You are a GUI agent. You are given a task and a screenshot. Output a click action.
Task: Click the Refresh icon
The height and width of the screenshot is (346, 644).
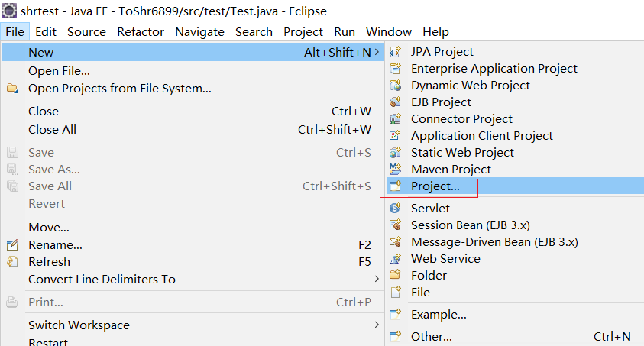12,261
